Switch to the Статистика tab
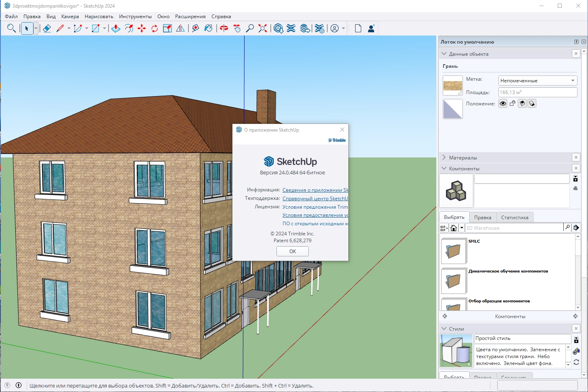Viewport: 588px width, 392px height. (515, 218)
